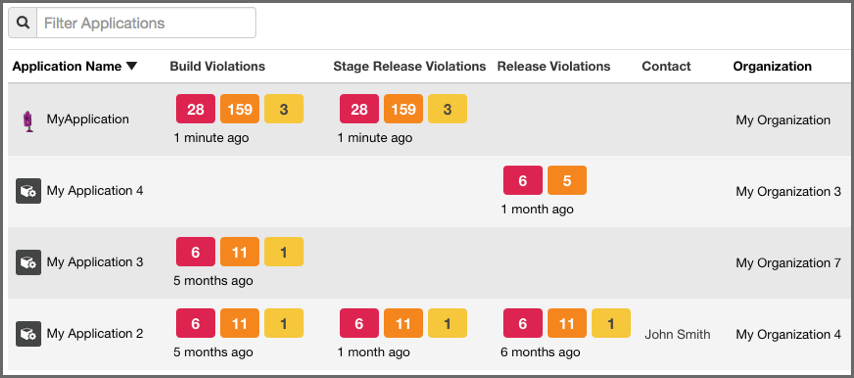
Task: Click orange 11 Stage Release badge, My Application 2
Action: point(403,323)
